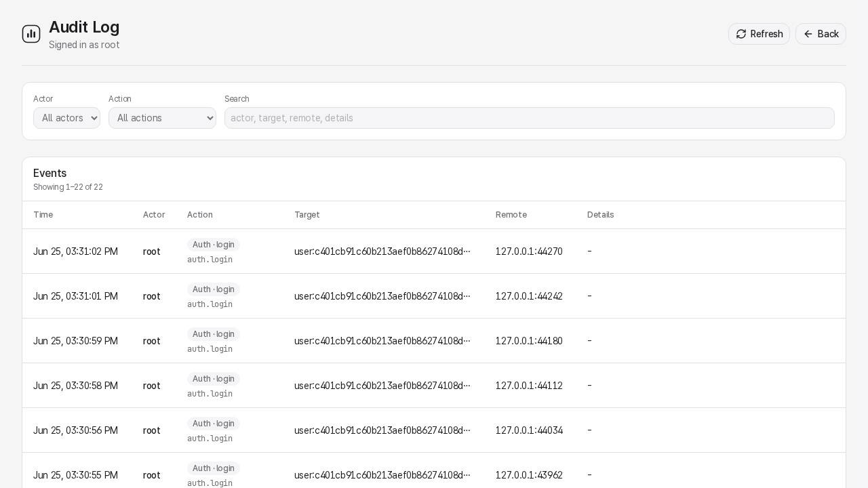Click user target in 03:30:55 row

point(382,475)
